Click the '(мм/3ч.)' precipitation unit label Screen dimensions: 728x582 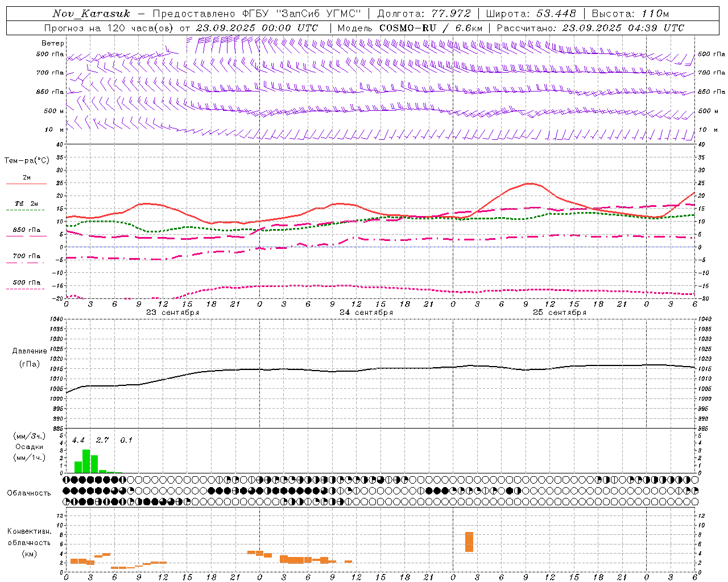[x=30, y=436]
